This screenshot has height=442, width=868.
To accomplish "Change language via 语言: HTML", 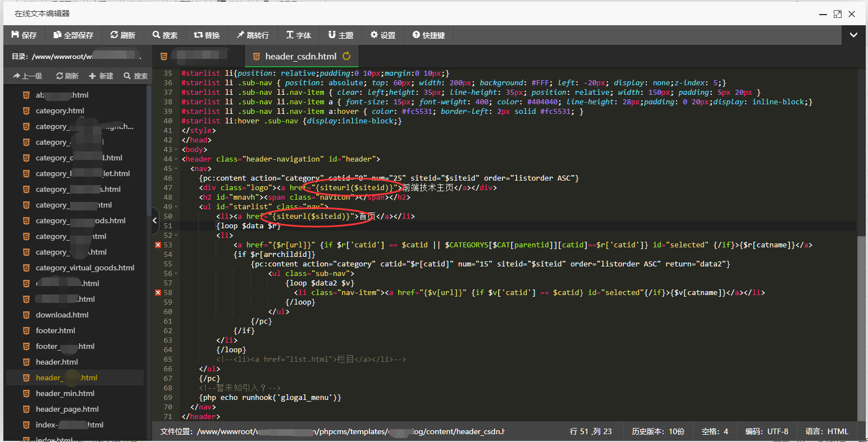I will pos(826,431).
